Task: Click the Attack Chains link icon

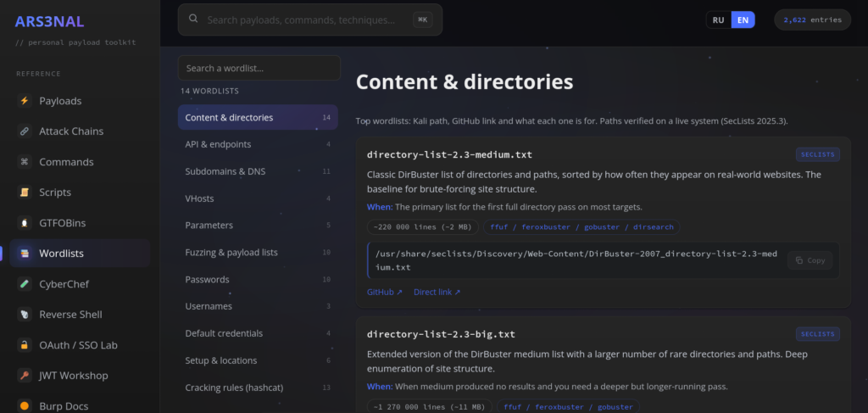Action: 24,131
